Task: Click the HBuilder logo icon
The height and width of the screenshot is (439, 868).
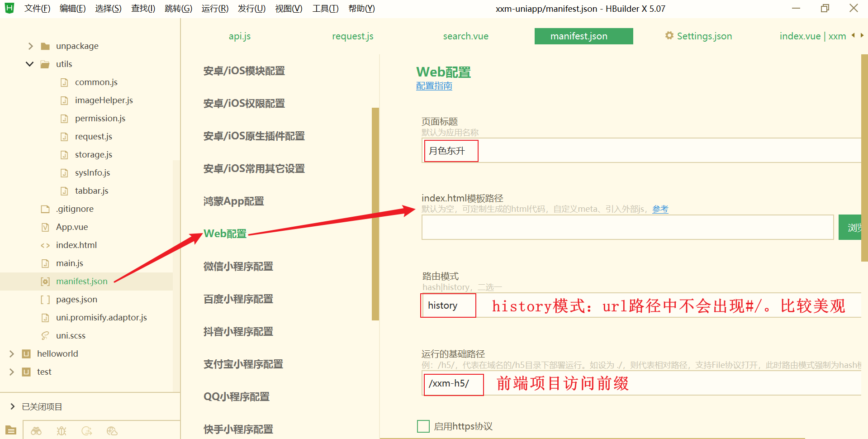Action: (x=9, y=8)
